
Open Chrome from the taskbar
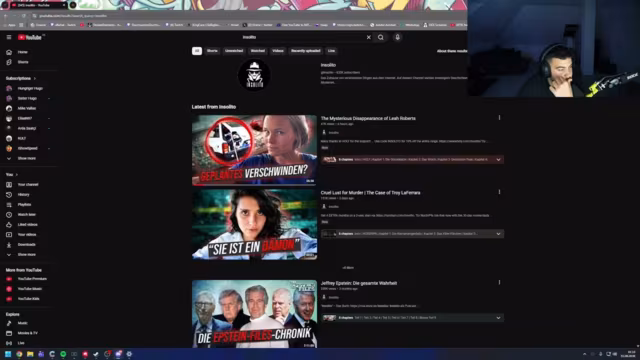(19, 354)
